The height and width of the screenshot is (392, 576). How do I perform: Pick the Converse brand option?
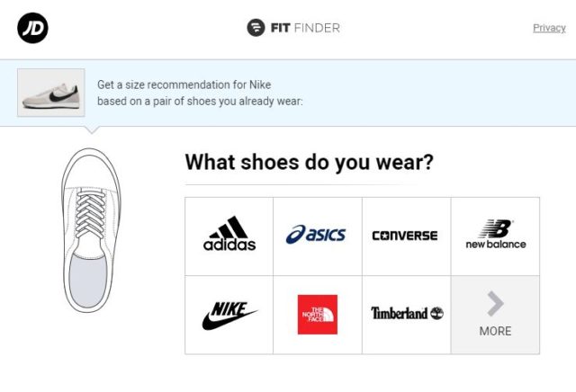click(405, 236)
